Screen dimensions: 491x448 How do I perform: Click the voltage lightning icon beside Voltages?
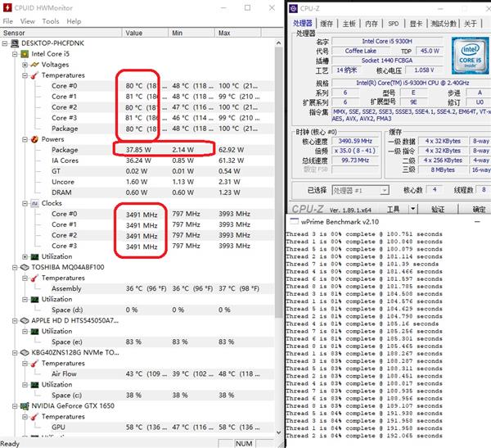(x=34, y=65)
